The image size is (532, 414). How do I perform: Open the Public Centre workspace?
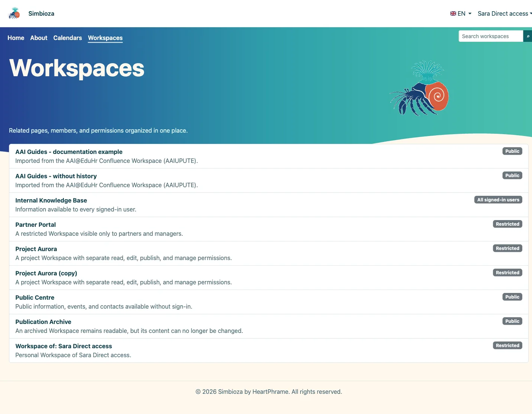click(35, 297)
